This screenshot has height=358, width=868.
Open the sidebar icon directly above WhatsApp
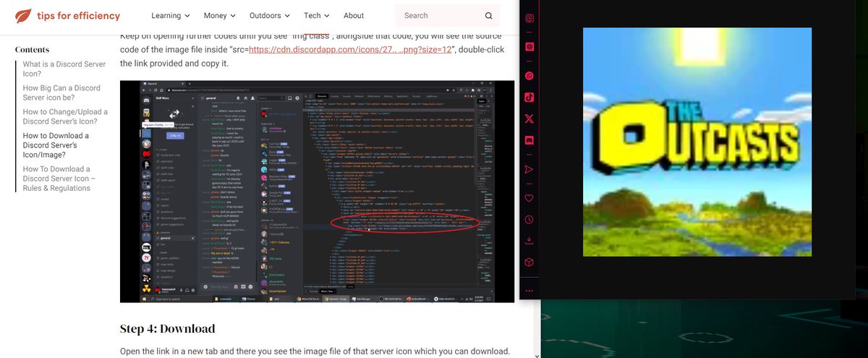[x=529, y=46]
